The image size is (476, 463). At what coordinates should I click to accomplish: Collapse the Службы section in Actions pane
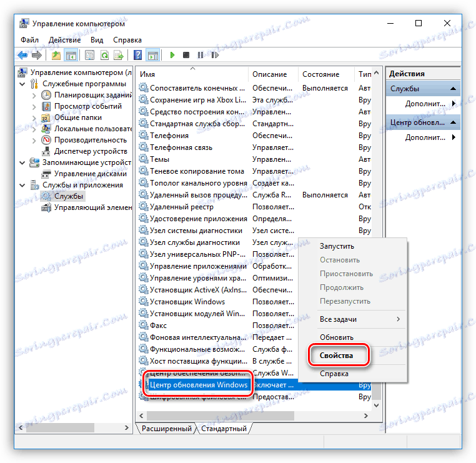453,89
